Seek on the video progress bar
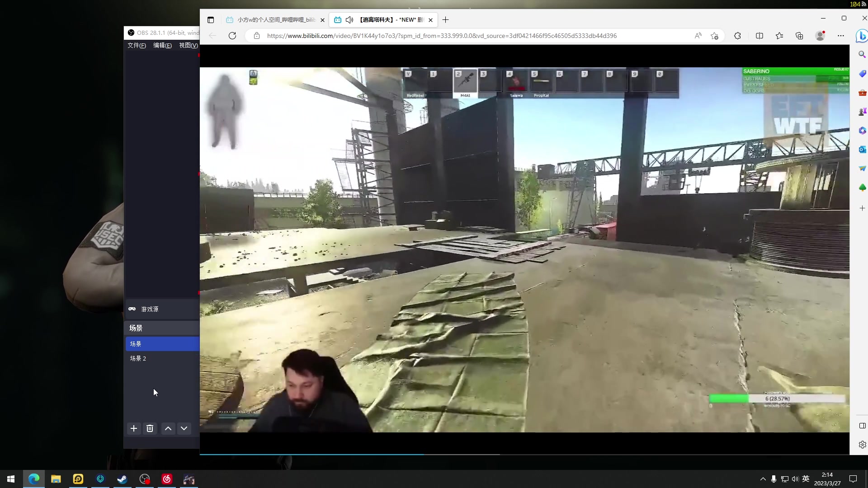 (x=524, y=454)
